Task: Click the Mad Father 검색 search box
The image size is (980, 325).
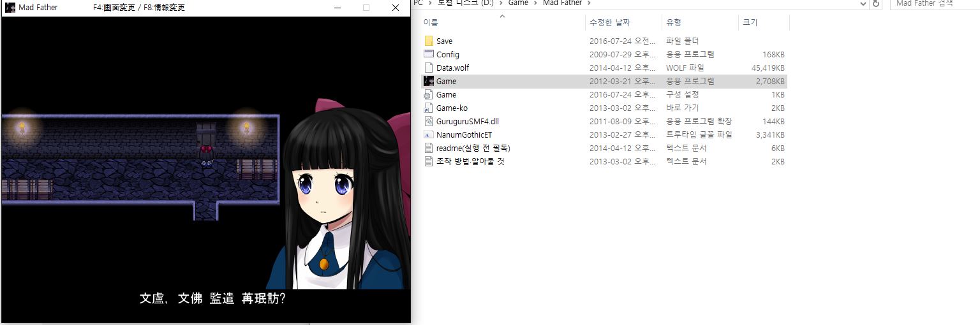Action: click(x=935, y=3)
